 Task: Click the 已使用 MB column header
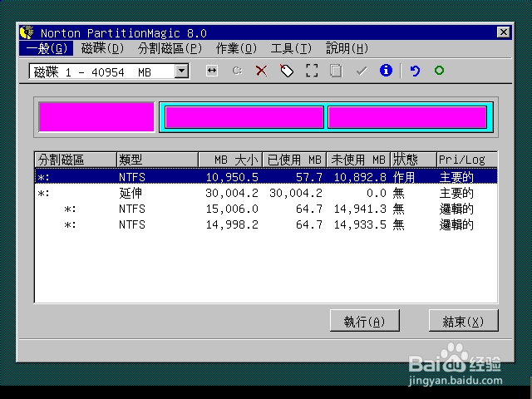(x=294, y=160)
